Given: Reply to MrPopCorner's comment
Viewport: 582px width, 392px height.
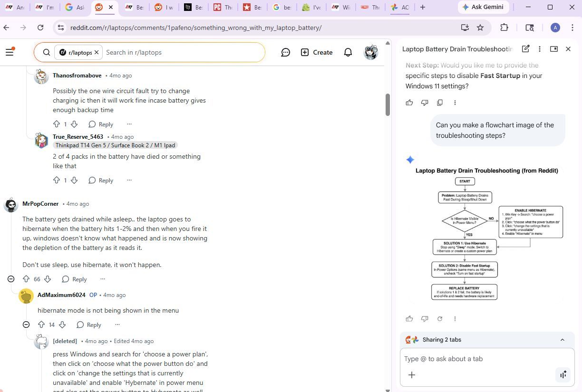Looking at the screenshot, I should 74,279.
